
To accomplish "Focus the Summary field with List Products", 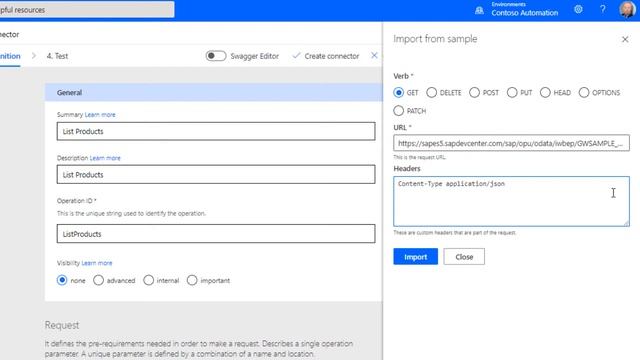I will 216,131.
